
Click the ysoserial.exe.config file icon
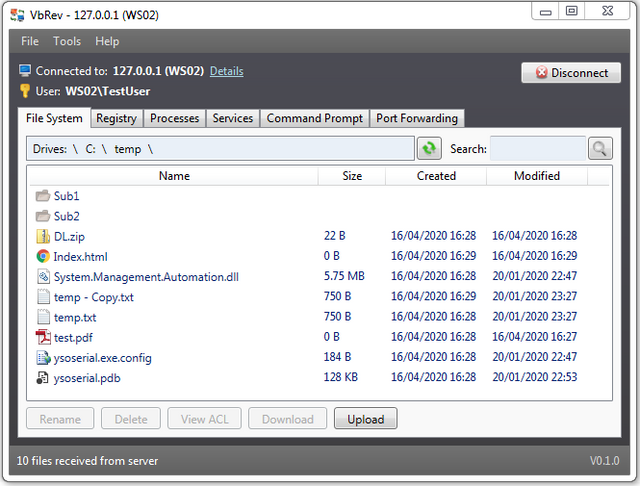point(43,357)
